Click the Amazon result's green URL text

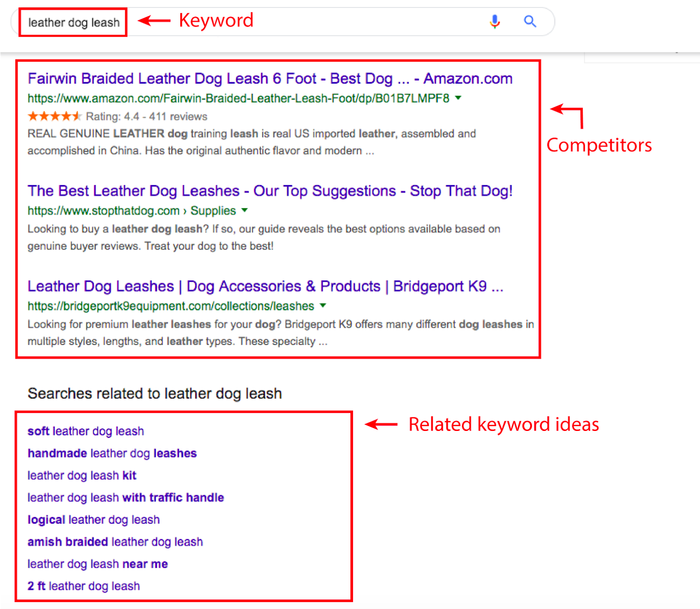click(x=238, y=98)
